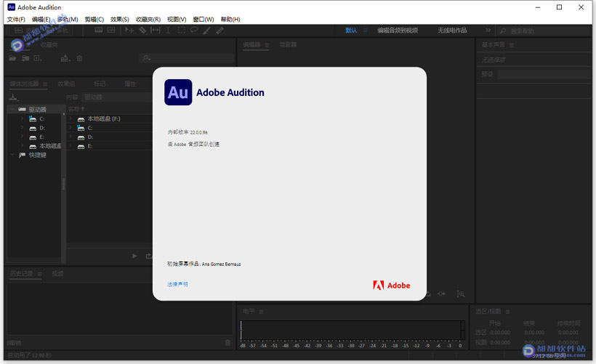Open 剪辑(C) menu
596x364 pixels.
[94, 20]
